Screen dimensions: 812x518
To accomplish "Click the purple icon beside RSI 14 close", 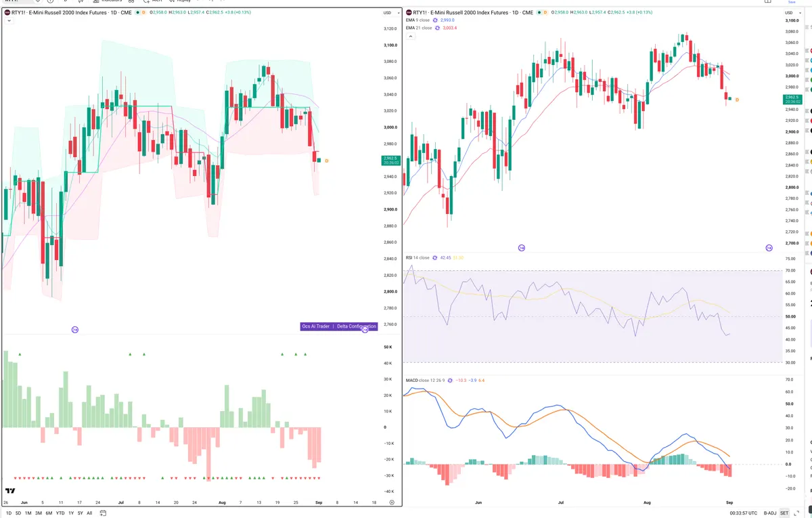I will 435,258.
